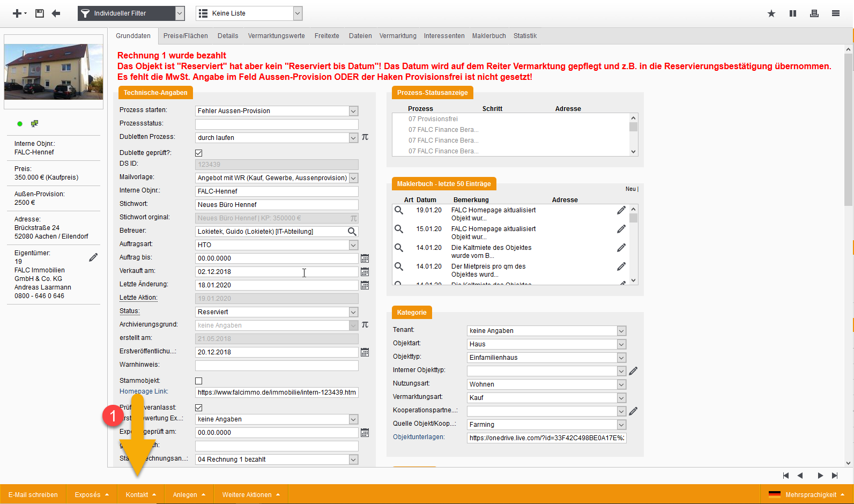Uncheck the Prüfung veranlasst checkbox

tap(199, 408)
